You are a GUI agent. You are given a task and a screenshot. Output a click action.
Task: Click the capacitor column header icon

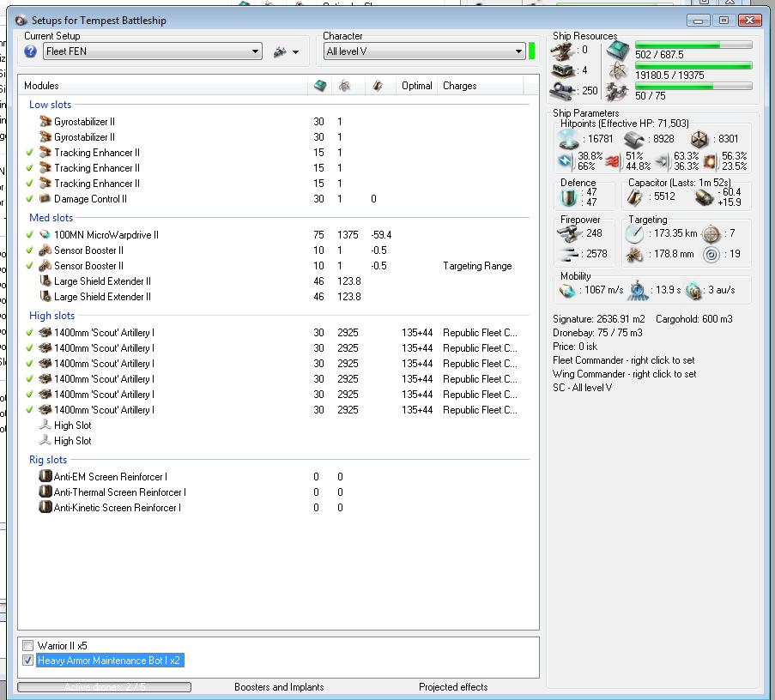tap(378, 86)
